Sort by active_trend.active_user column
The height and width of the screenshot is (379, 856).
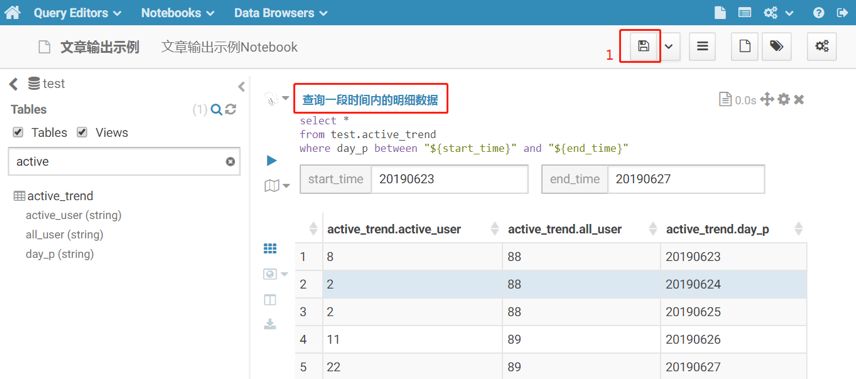click(x=412, y=229)
